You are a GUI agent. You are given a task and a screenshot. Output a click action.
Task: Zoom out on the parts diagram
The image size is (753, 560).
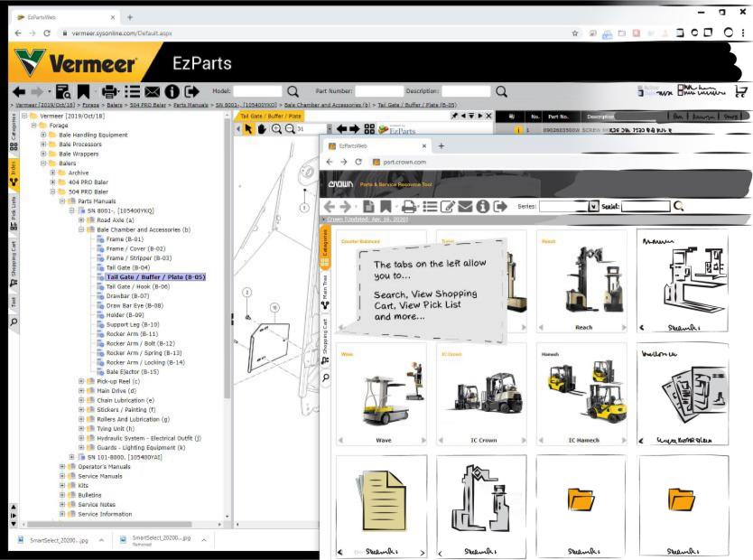(290, 129)
